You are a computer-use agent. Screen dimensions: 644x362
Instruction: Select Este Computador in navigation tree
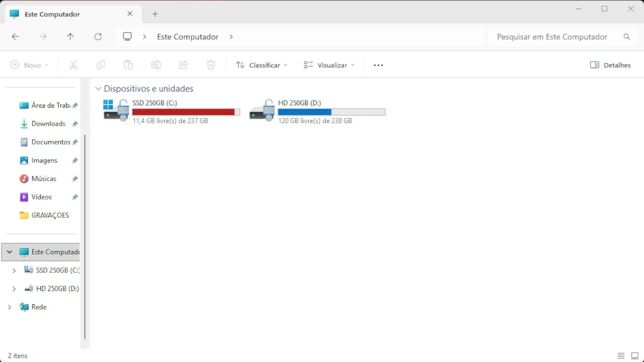(x=41, y=252)
